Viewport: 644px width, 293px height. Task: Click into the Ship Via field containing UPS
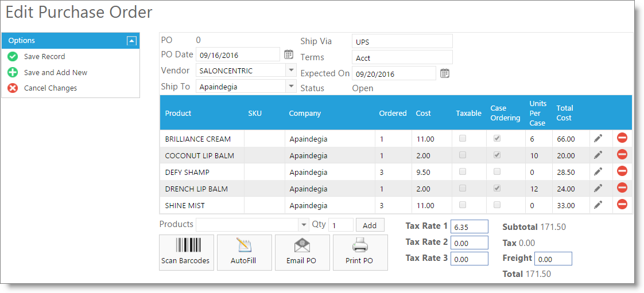(x=402, y=41)
